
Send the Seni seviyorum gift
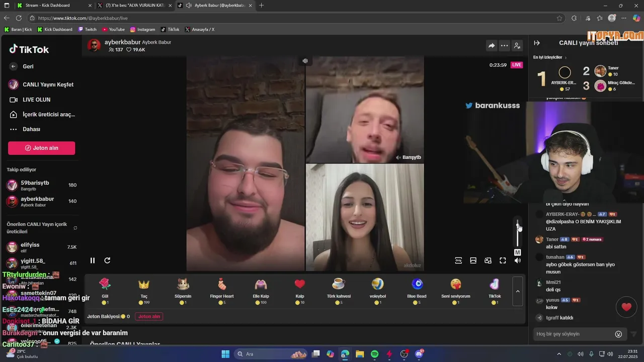click(x=456, y=291)
